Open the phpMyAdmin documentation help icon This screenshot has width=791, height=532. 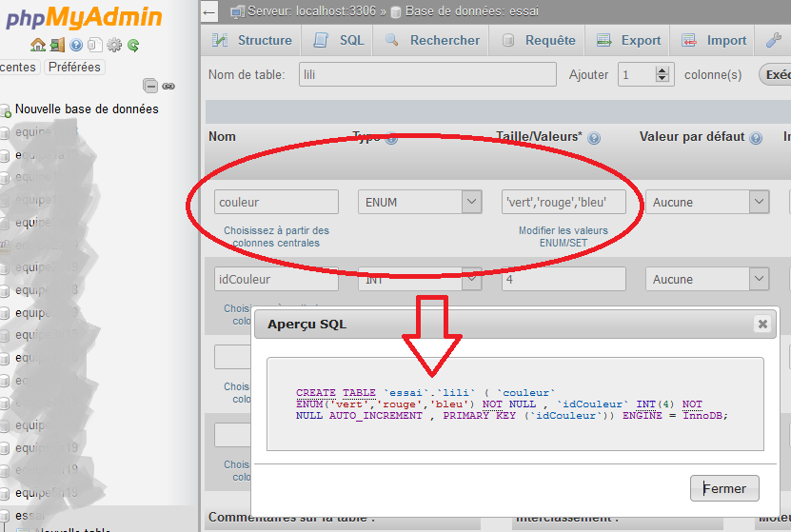(x=76, y=45)
